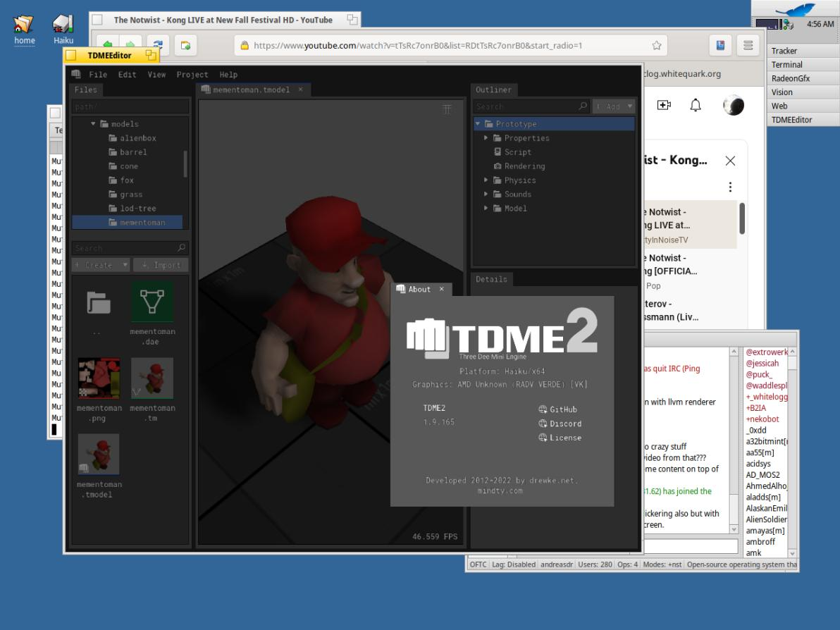The image size is (840, 630).
Task: Open the browser bookmark star icon
Action: coord(657,46)
